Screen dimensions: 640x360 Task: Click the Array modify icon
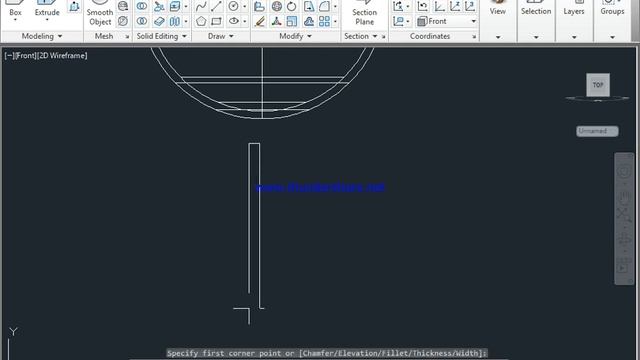[324, 21]
